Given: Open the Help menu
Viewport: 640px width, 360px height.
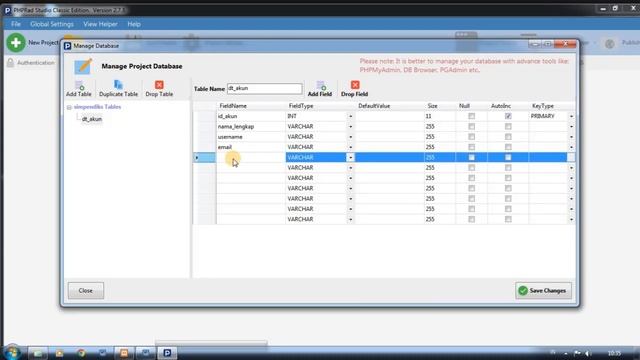Looking at the screenshot, I should 134,24.
